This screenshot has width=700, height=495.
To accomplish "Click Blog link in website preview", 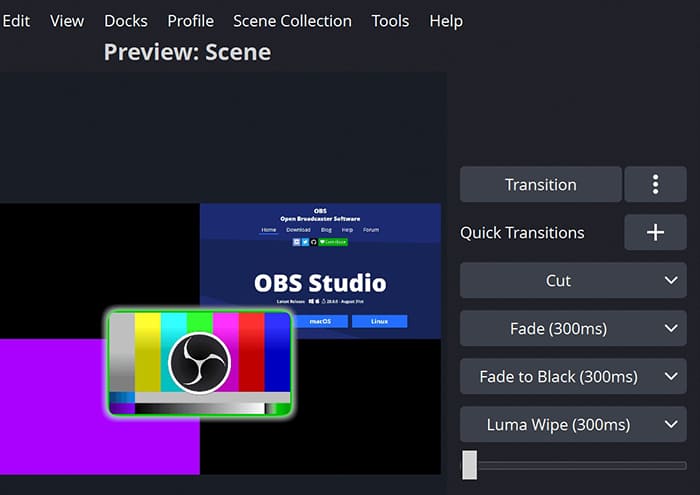I will [x=326, y=230].
